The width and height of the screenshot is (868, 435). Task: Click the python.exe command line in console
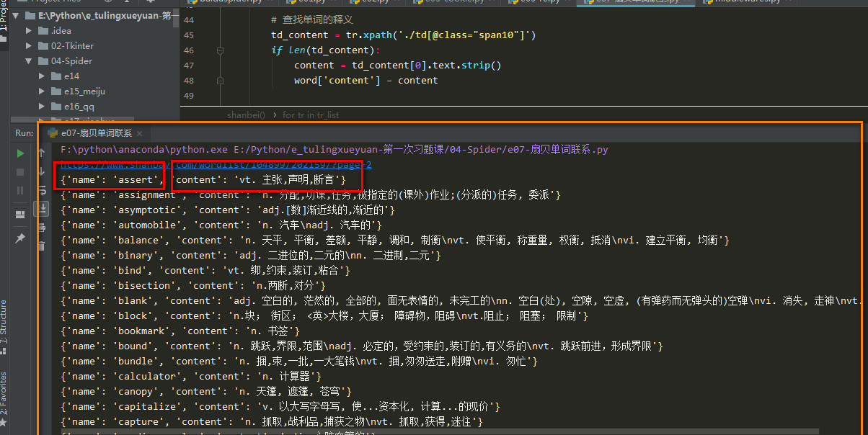(x=335, y=150)
